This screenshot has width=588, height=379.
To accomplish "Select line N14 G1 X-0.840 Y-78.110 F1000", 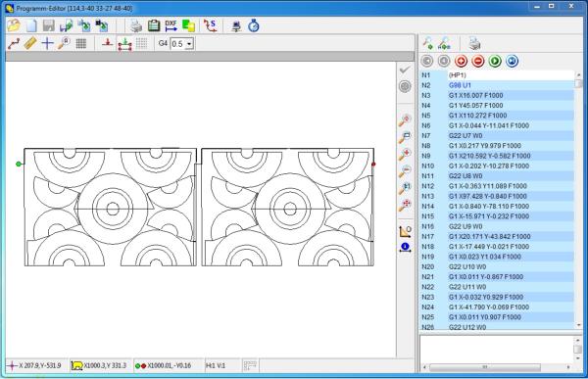I will tap(497, 207).
